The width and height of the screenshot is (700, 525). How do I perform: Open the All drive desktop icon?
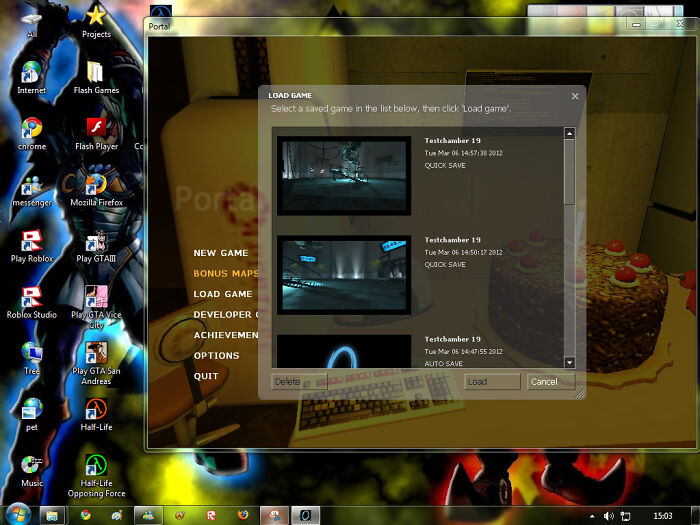click(32, 23)
